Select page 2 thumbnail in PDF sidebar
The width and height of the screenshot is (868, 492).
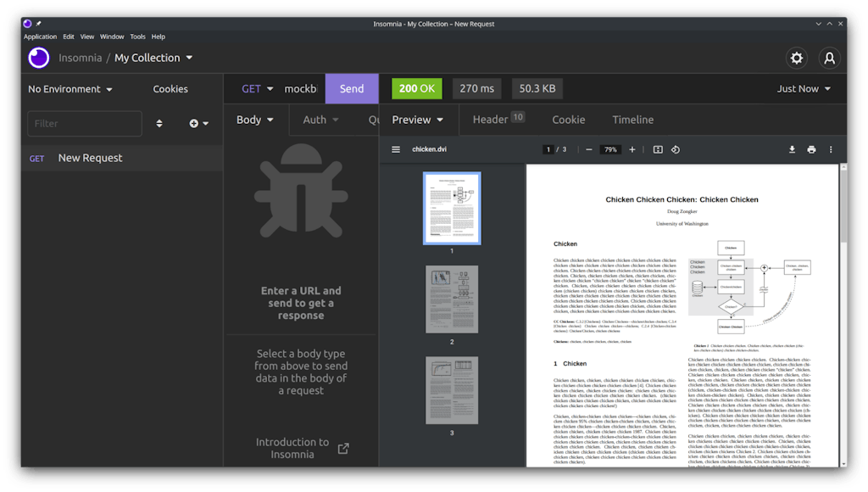[452, 299]
